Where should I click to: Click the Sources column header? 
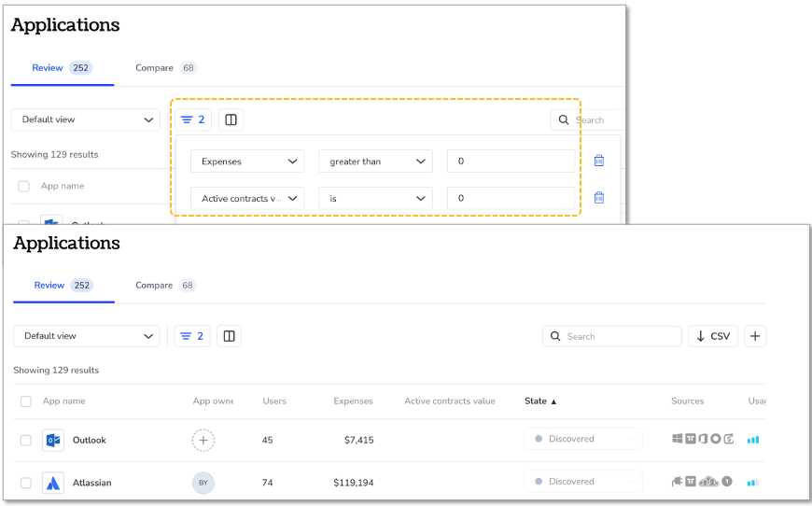pyautogui.click(x=687, y=401)
